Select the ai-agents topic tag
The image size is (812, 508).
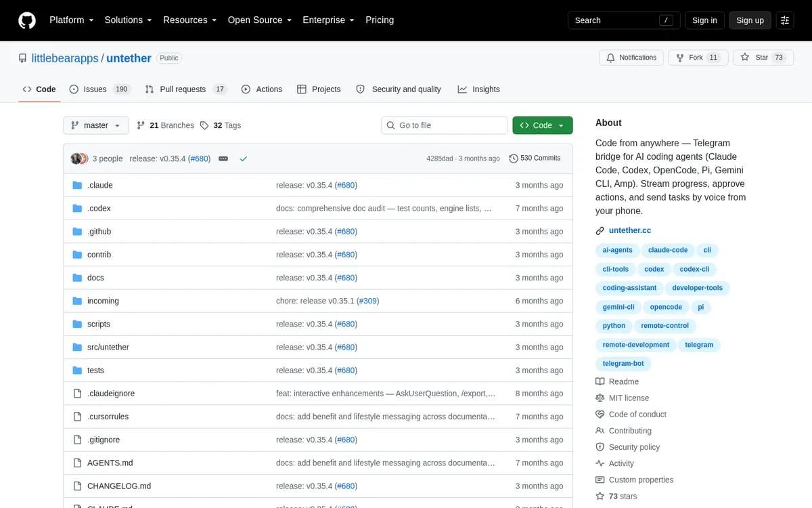tap(617, 250)
